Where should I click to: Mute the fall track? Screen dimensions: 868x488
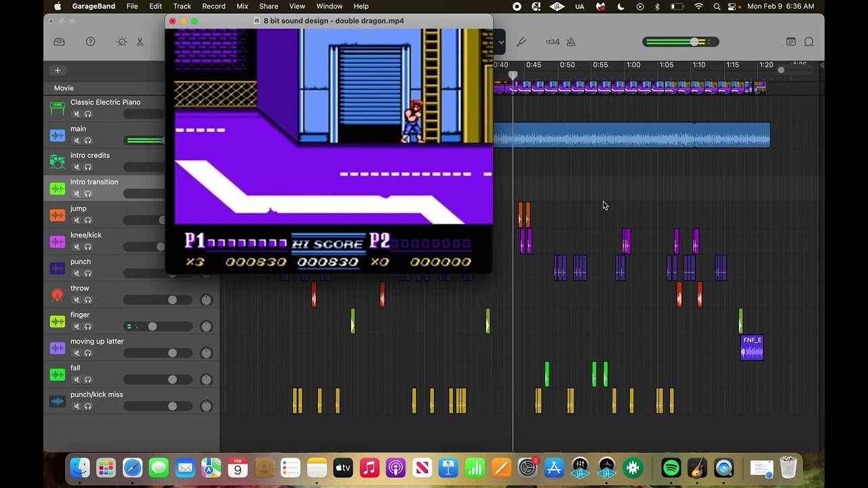coord(77,380)
